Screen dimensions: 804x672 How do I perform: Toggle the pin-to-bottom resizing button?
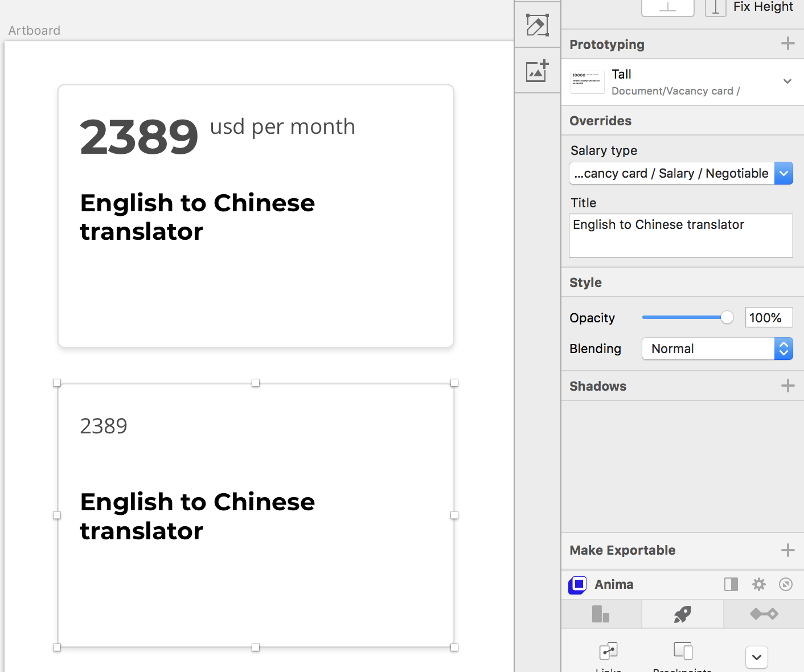coord(667,7)
